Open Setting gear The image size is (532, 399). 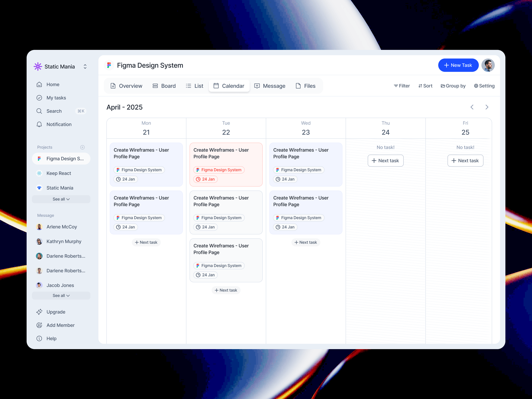coord(484,86)
